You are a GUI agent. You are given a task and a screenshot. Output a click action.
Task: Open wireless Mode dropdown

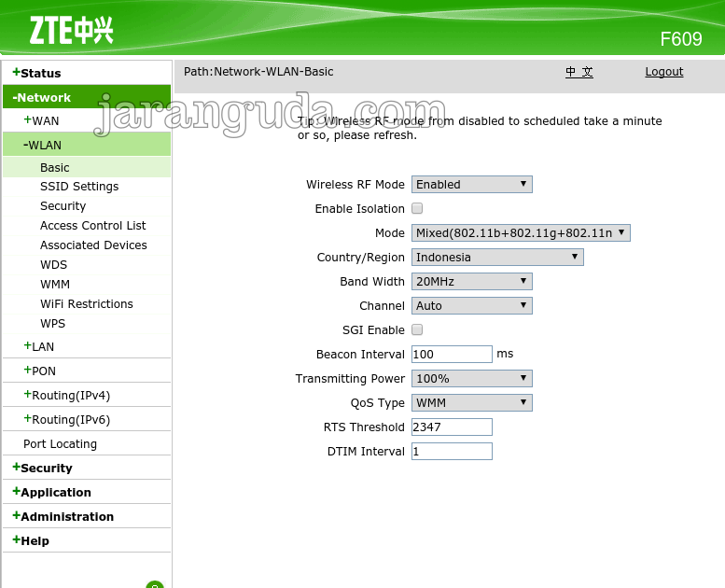[x=521, y=232]
